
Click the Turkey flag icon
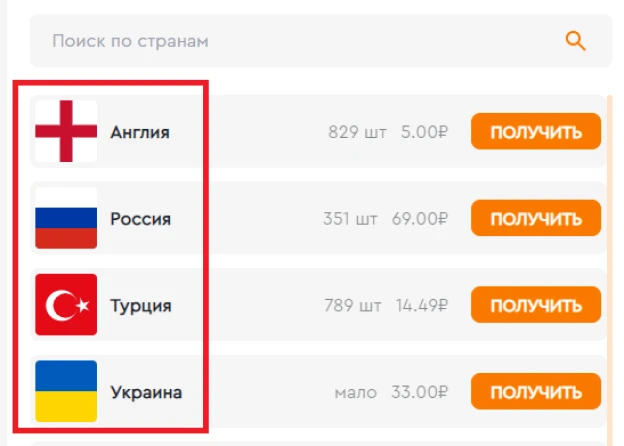coord(66,305)
